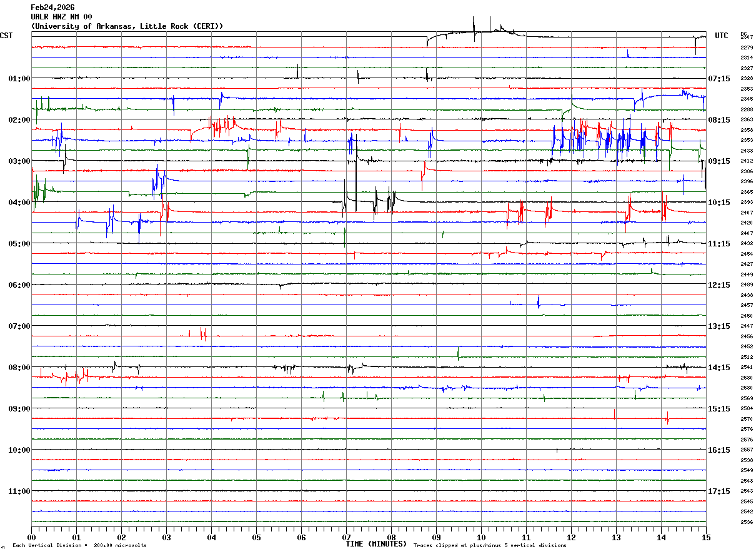This screenshot has width=756, height=554.
Task: Click the CST time label '04:00'
Action: tap(19, 203)
